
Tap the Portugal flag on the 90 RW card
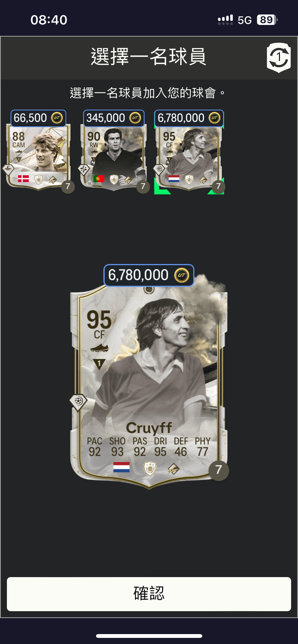[99, 179]
